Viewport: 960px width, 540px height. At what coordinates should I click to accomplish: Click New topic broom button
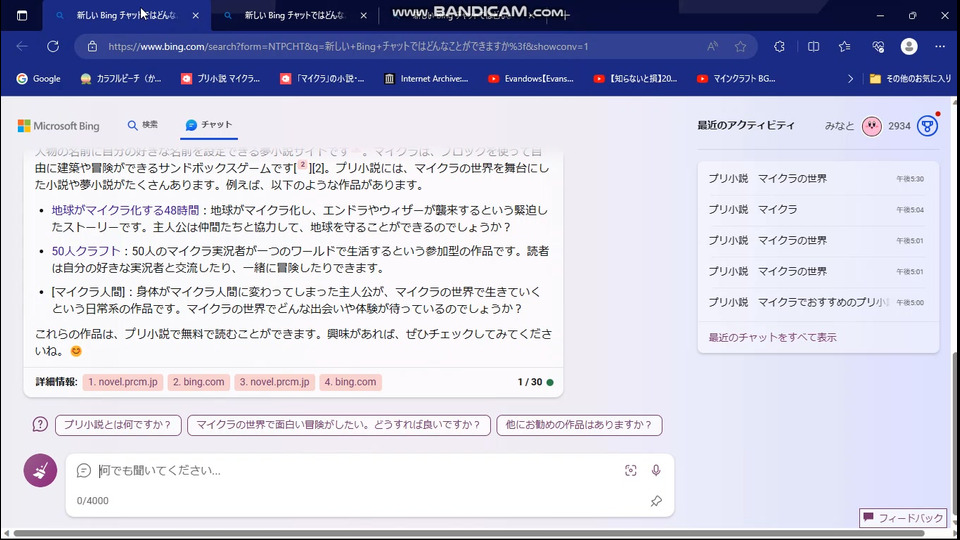[40, 470]
